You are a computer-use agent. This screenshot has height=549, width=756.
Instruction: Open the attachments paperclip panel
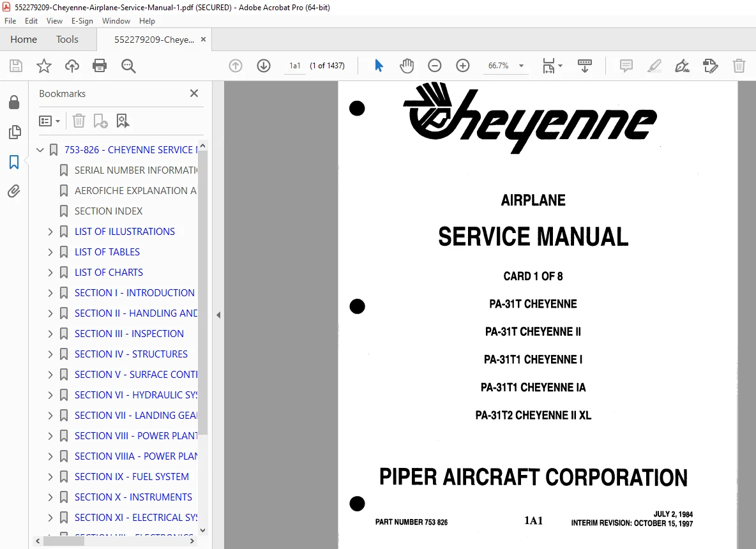14,192
